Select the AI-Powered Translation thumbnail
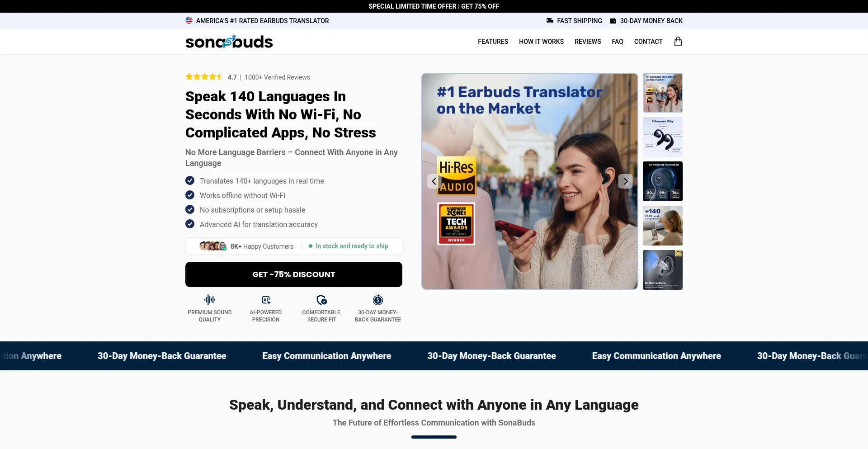The height and width of the screenshot is (449, 868). click(x=663, y=181)
